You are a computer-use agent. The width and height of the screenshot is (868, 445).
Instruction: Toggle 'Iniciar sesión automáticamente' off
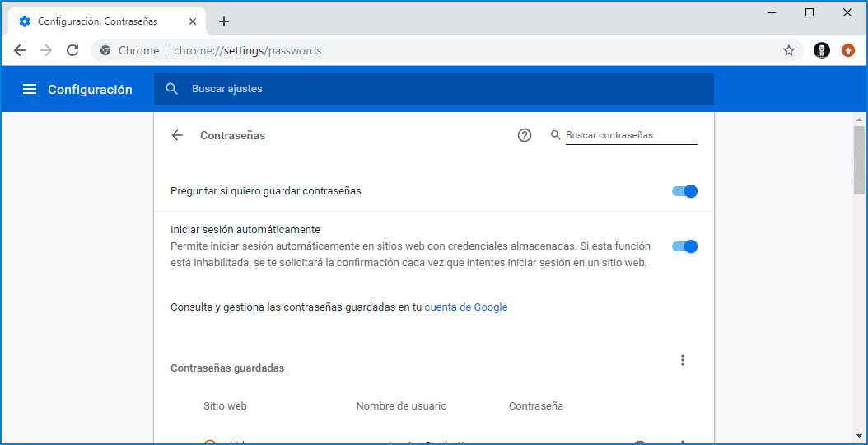tap(684, 246)
